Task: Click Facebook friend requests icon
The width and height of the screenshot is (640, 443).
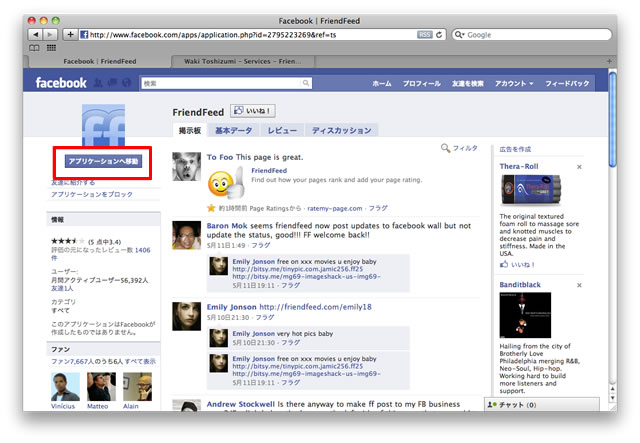Action: click(x=98, y=83)
